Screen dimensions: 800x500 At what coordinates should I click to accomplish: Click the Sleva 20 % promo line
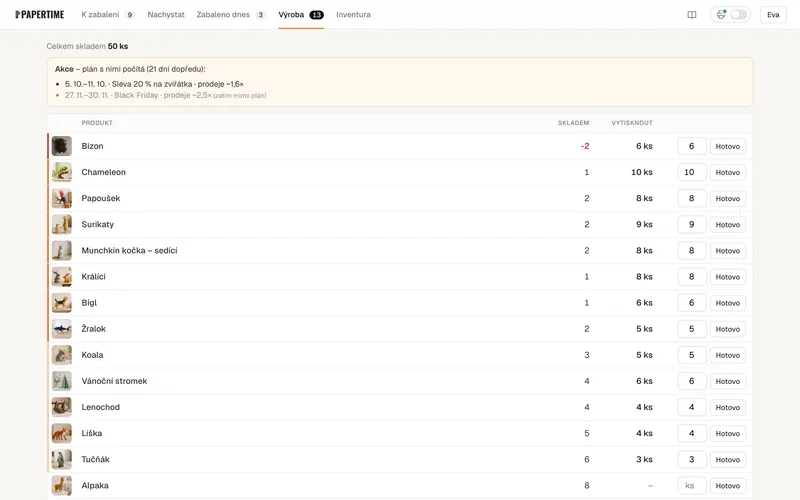154,84
